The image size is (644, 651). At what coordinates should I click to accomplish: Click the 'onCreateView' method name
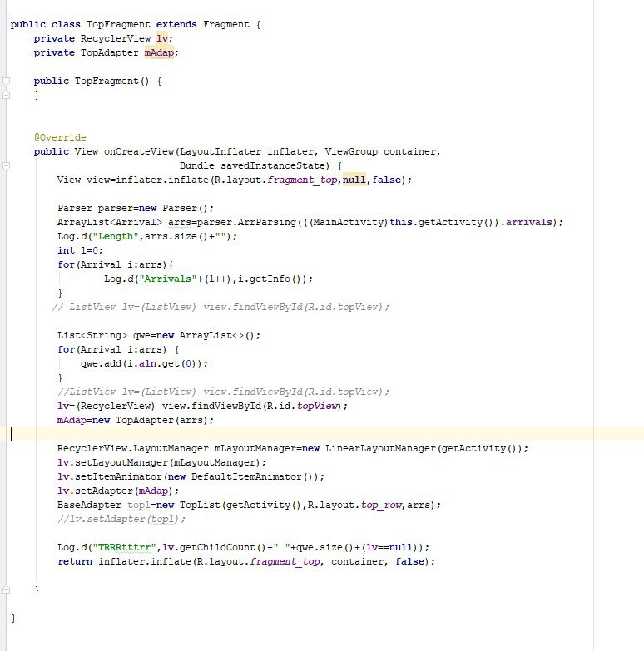click(x=139, y=151)
